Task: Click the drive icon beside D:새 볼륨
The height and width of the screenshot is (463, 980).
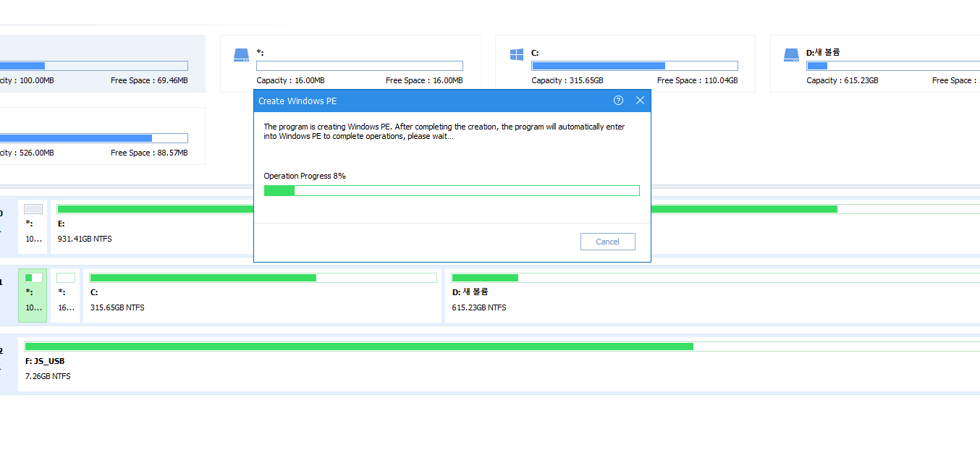Action: 791,54
